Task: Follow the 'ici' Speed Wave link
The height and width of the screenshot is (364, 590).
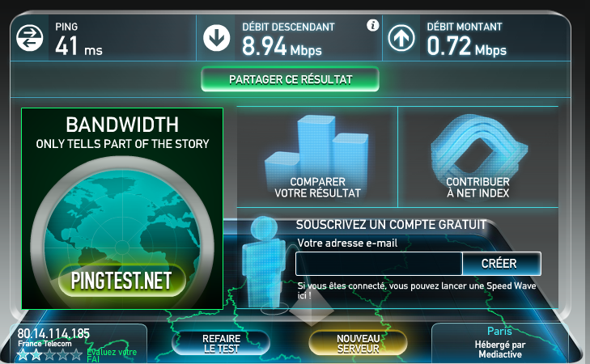Action: [x=304, y=297]
